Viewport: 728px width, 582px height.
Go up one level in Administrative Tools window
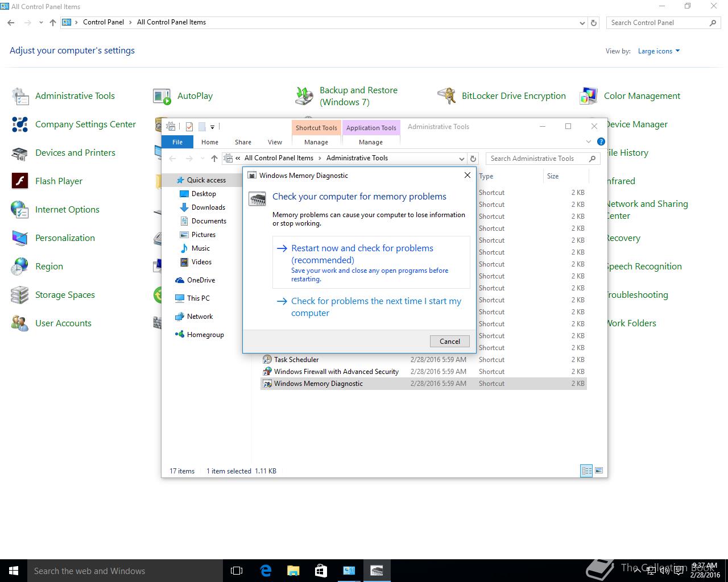click(x=214, y=159)
